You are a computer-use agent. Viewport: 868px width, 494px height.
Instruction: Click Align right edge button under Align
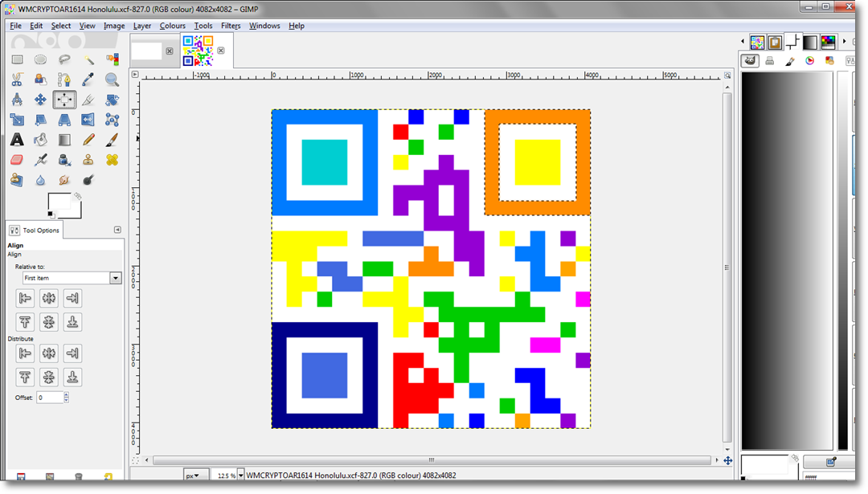(72, 298)
